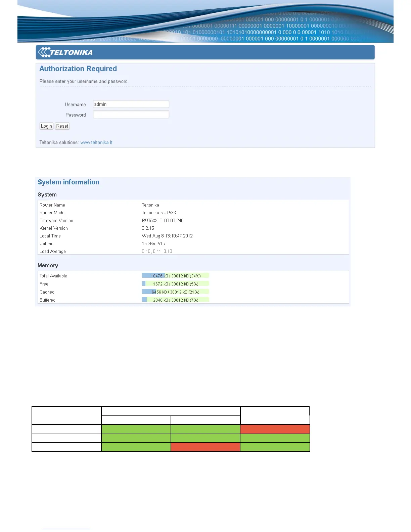Click the "Buffered" memory row label

(x=47, y=300)
